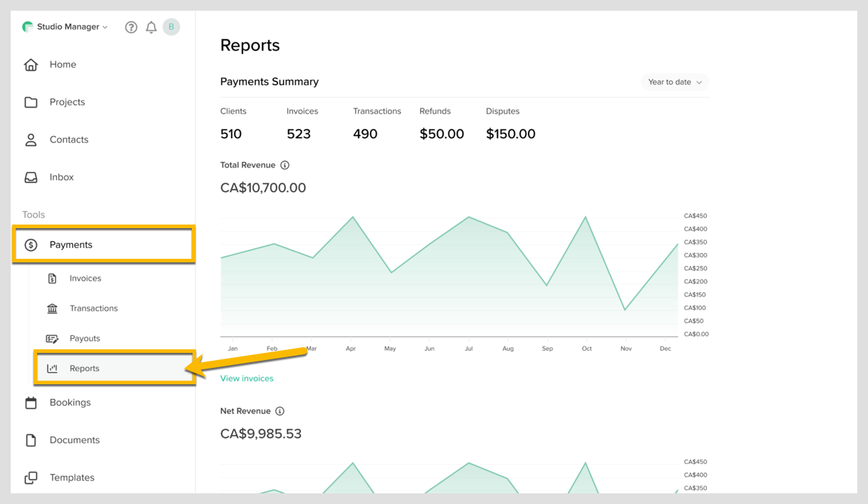Viewport: 868px width, 504px height.
Task: Select Payouts in the sidebar
Action: click(x=85, y=339)
